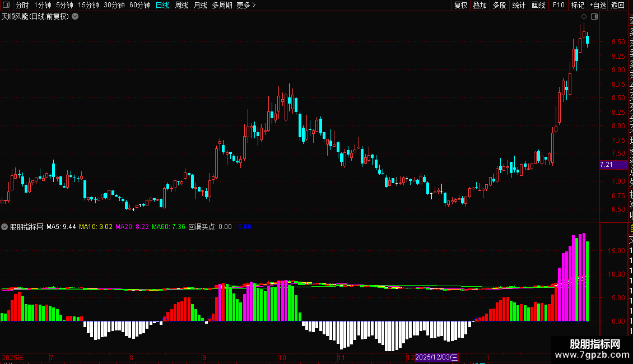Screen dimensions: 633x364
Task: Click the 2025/12/03/三 date marker
Action: click(436, 357)
